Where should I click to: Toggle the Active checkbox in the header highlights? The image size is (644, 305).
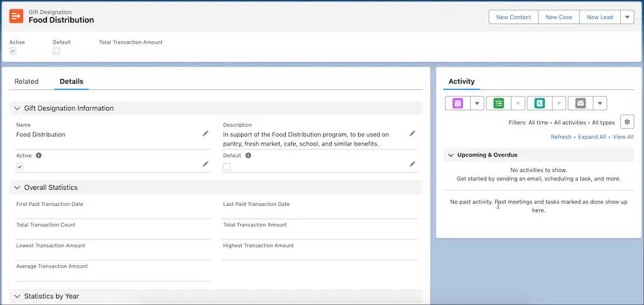pos(13,51)
